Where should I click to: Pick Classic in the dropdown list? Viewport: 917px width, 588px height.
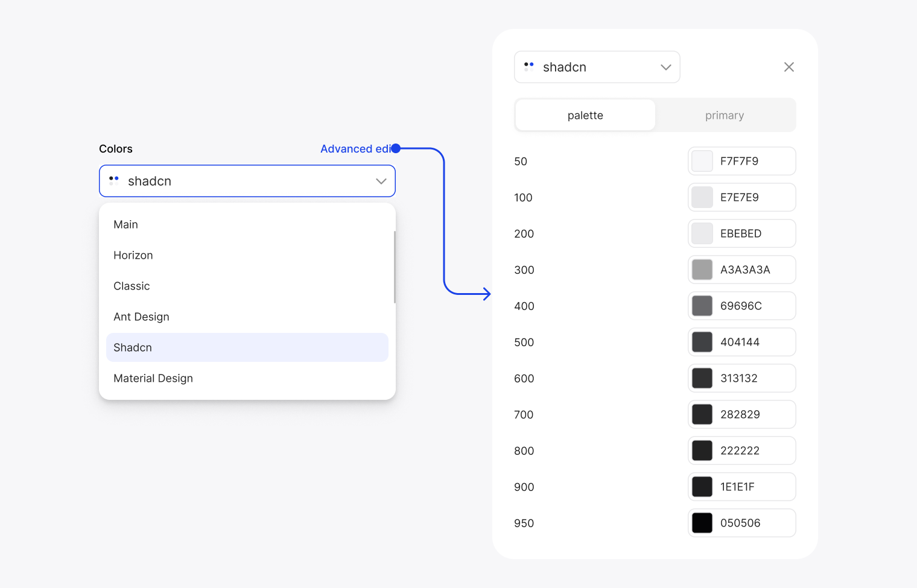(132, 286)
